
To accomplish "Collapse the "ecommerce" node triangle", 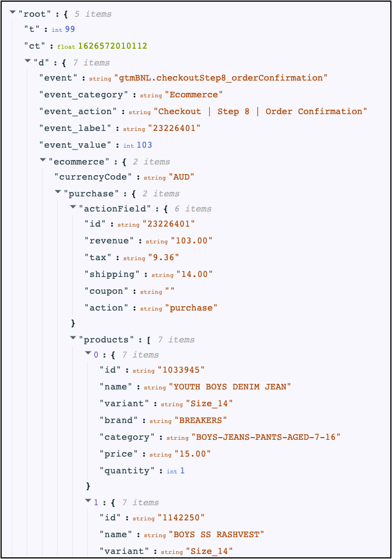I will click(42, 160).
